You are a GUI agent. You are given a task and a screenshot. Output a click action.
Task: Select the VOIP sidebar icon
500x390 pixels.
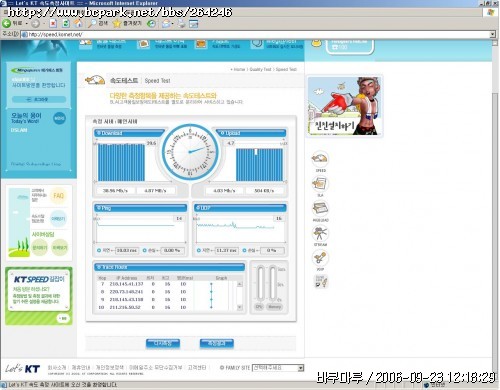pos(320,258)
